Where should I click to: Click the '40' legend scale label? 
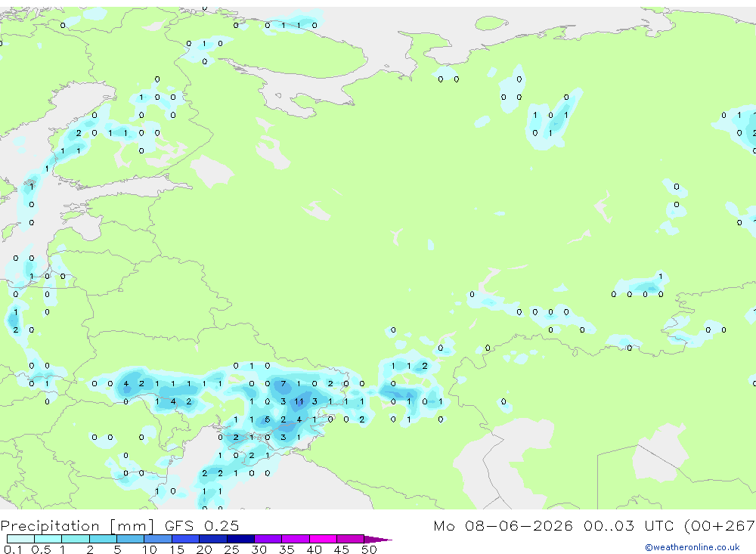coord(314,549)
